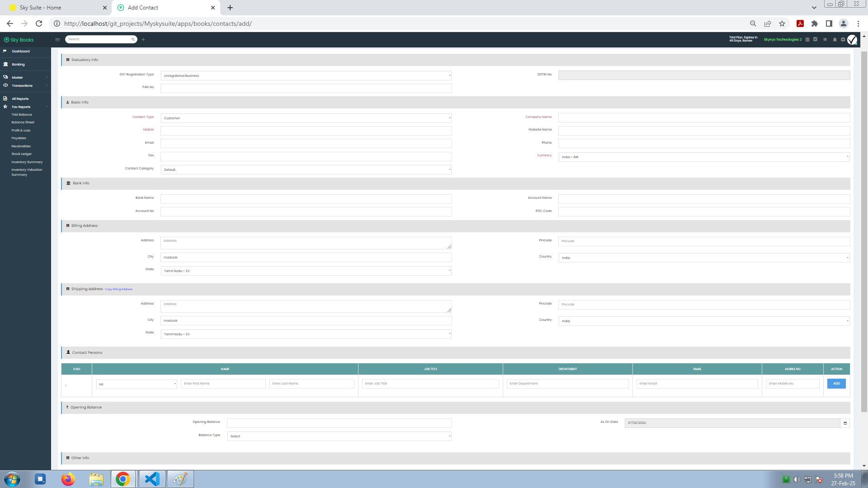Focus the Company Name input field
Viewport: 868px width, 488px height.
tap(704, 117)
